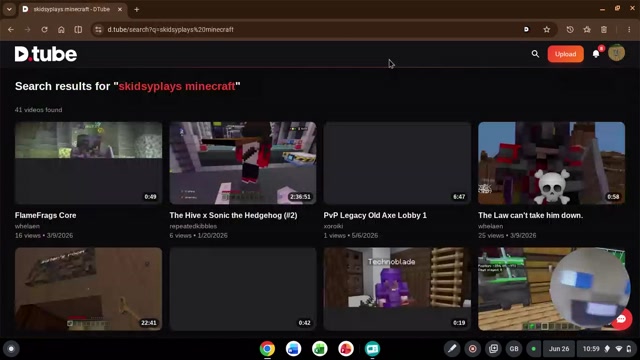Open the PvP Legacy Old Axe Lobby thumbnail

(x=397, y=163)
